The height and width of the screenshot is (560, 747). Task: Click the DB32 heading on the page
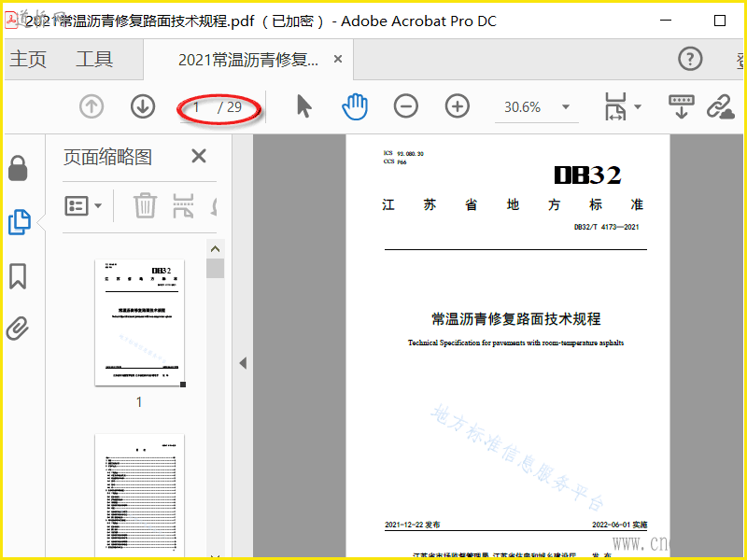(587, 175)
